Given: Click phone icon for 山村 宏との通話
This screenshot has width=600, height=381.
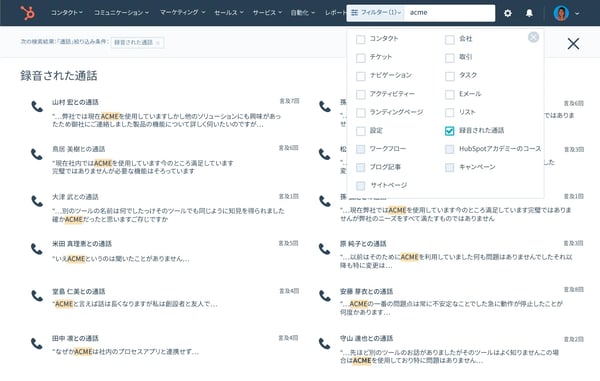Looking at the screenshot, I should 37,106.
